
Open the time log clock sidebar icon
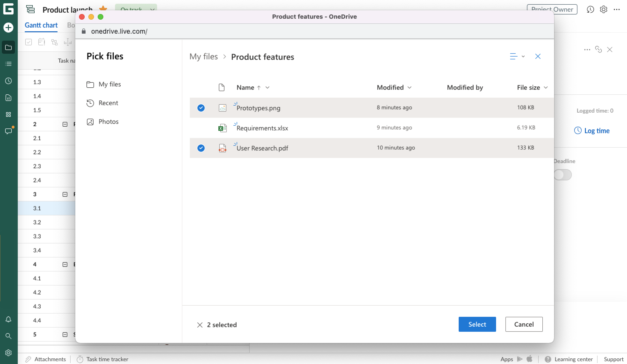(x=8, y=81)
